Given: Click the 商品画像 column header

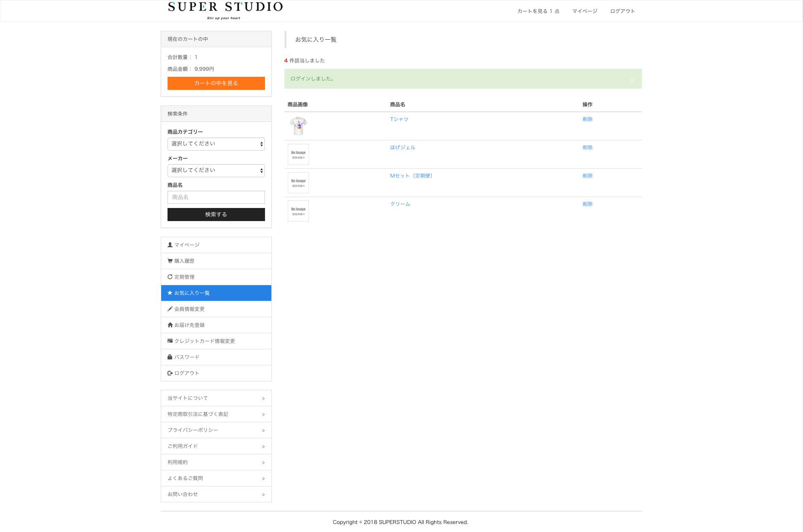Looking at the screenshot, I should point(297,105).
